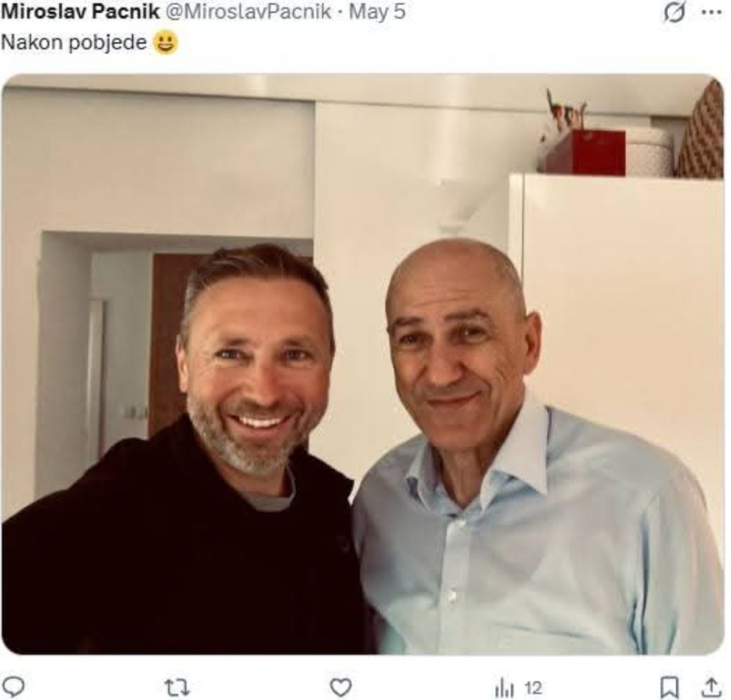The height and width of the screenshot is (700, 731).
Task: Reply to the post via speech bubble icon
Action: (13, 686)
